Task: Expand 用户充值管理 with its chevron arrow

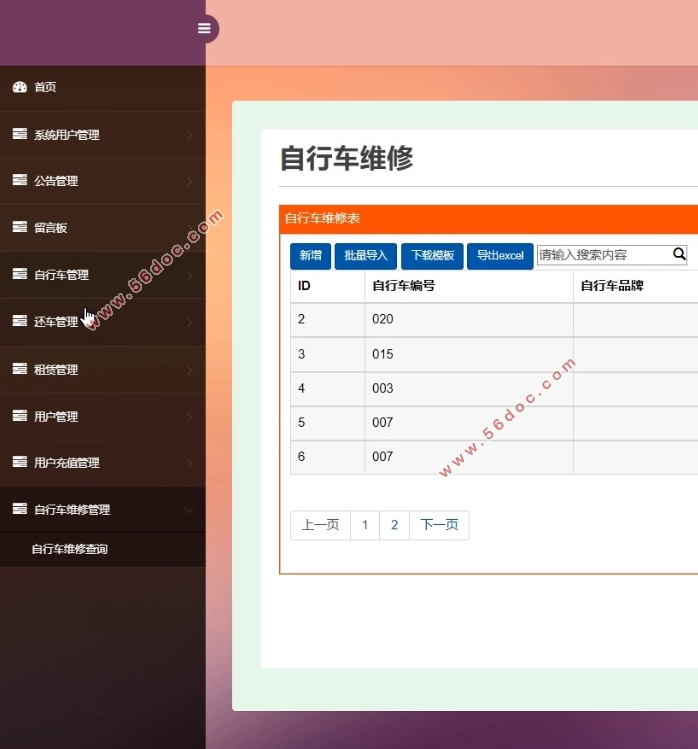Action: click(190, 463)
